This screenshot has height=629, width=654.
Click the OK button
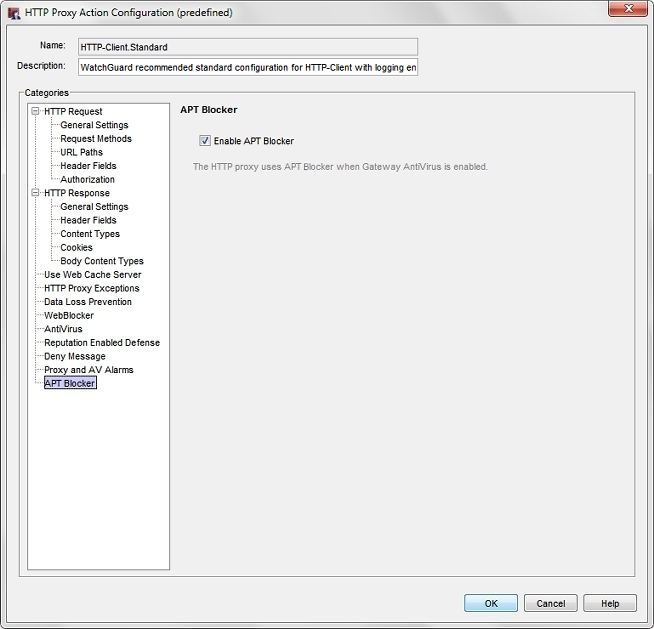[491, 603]
